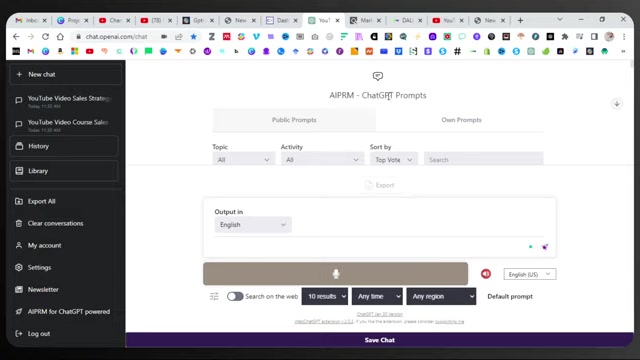Open the web search filter settings icon
Viewport: 640px width, 360px height.
[x=214, y=296]
